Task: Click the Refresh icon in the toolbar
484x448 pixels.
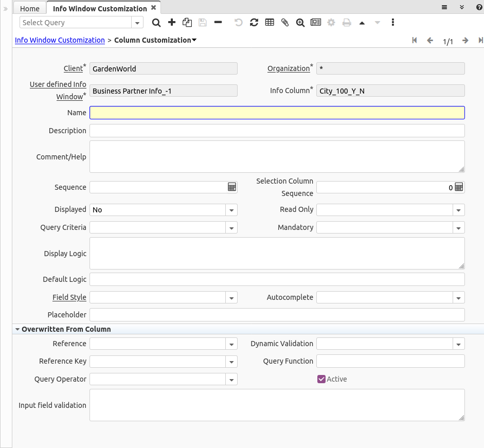Action: (x=254, y=23)
